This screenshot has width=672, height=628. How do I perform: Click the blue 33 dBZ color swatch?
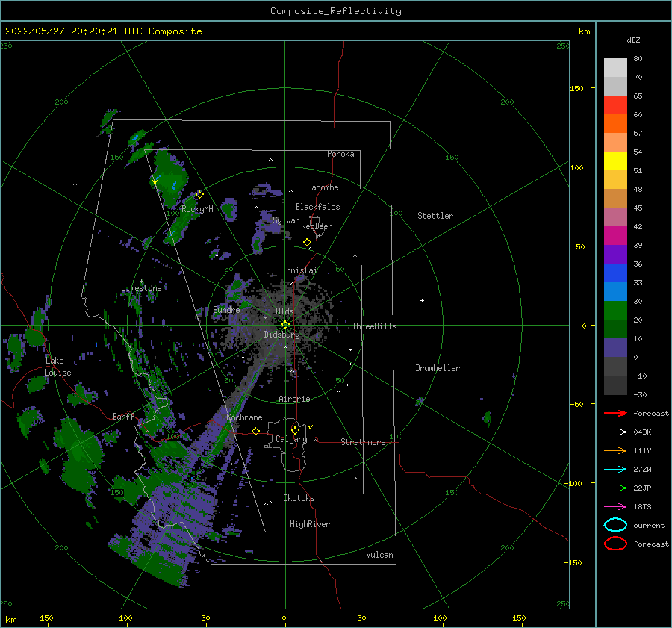point(615,273)
